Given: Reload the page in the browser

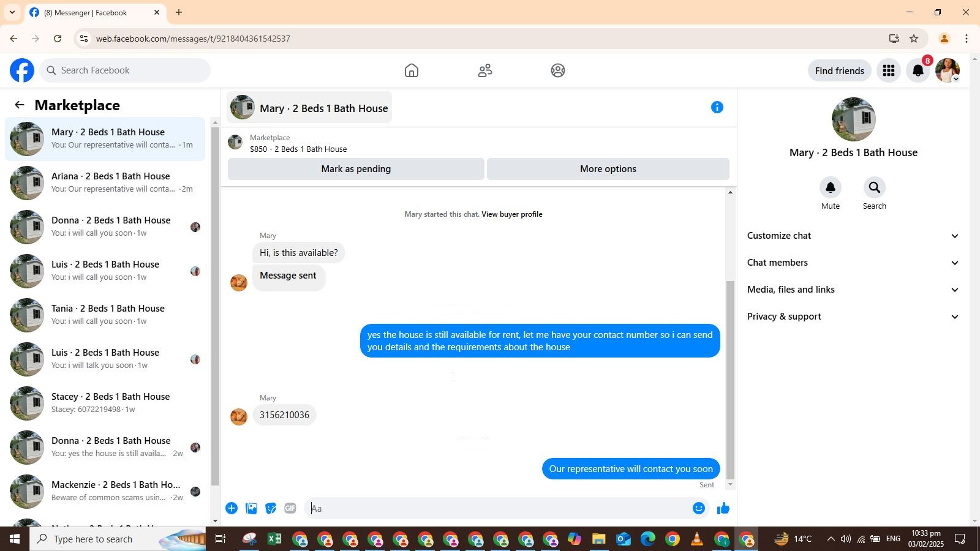Looking at the screenshot, I should (x=58, y=39).
